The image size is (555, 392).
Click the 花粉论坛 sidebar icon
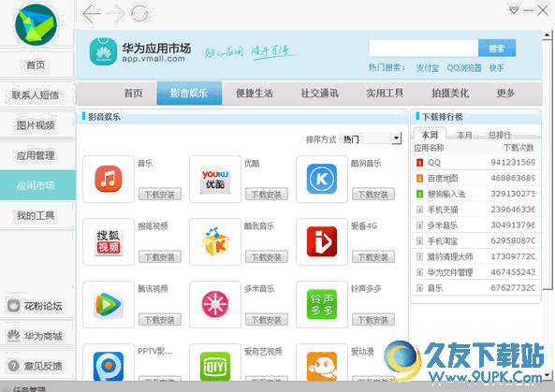click(13, 306)
